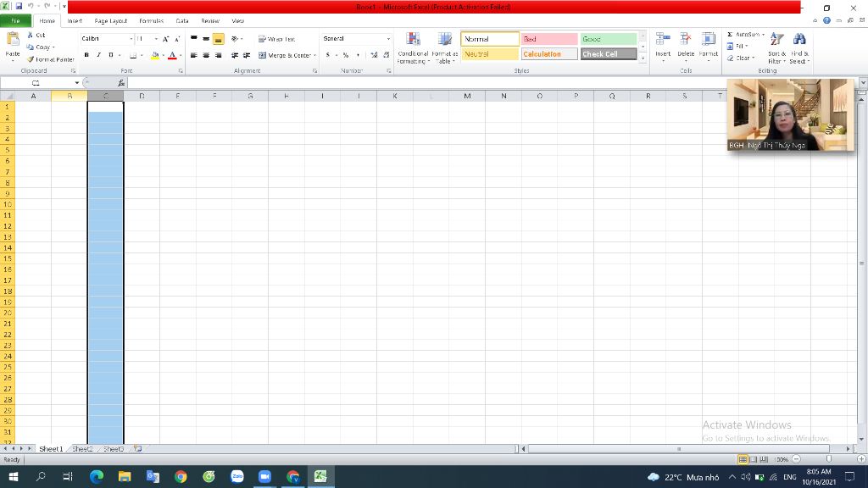
Task: Toggle Top Align button
Action: coord(194,39)
